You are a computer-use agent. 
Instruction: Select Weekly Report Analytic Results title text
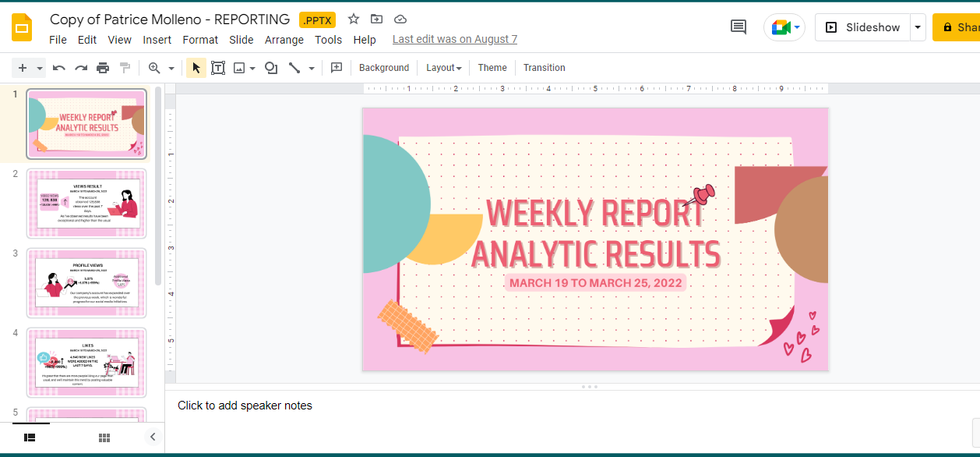pyautogui.click(x=596, y=232)
